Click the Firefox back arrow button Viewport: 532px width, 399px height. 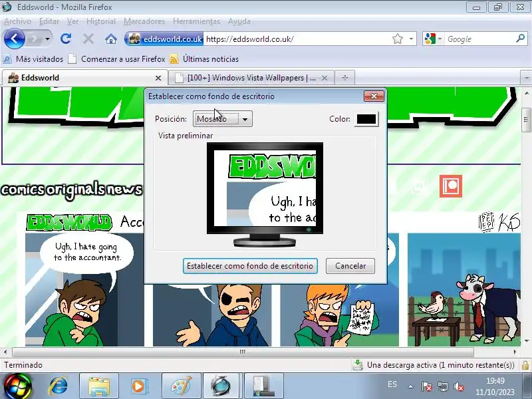point(14,39)
